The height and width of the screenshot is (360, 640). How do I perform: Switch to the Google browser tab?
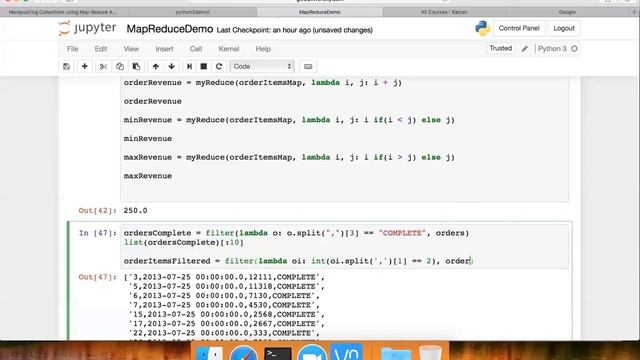(x=567, y=12)
